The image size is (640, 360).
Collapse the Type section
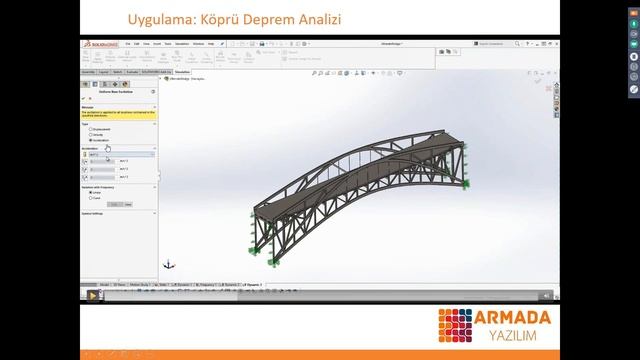coord(155,124)
